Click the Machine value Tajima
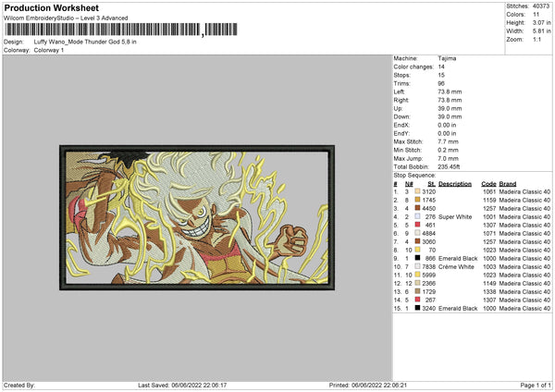The image size is (555, 392). point(447,58)
